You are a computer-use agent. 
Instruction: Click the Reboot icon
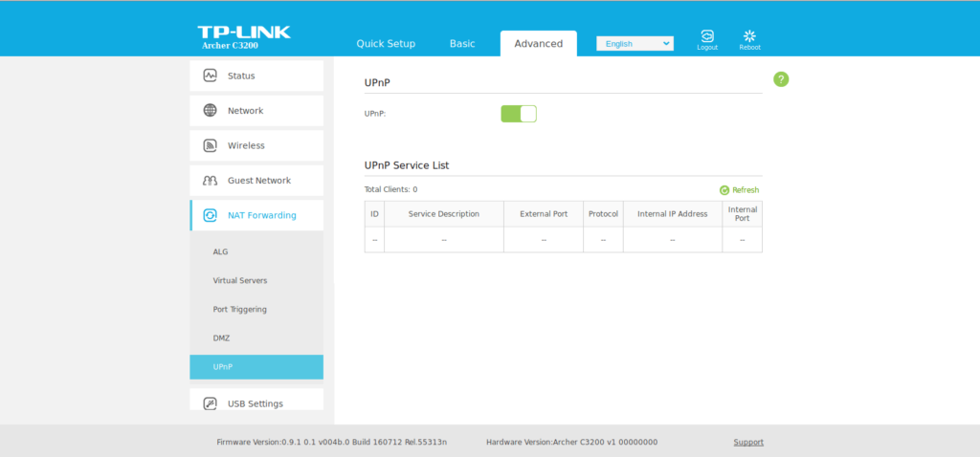(x=749, y=36)
